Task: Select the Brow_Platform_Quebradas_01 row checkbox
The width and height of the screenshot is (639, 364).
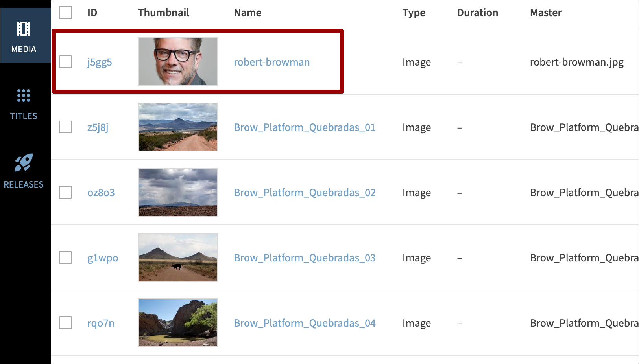Action: [x=65, y=127]
